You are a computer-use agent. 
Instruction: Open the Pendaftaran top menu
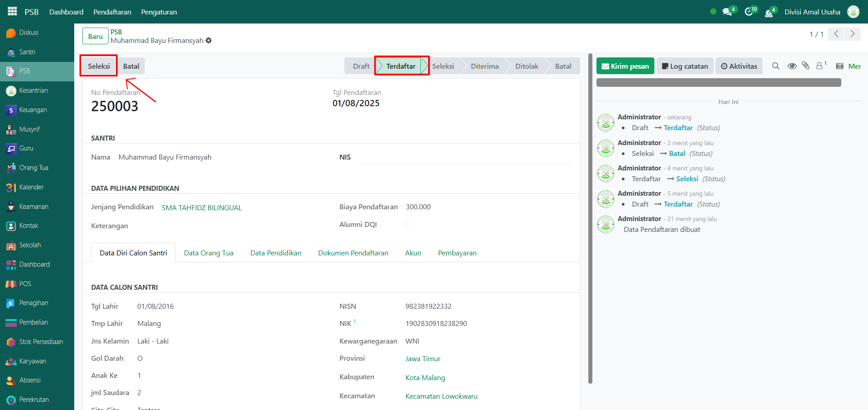(x=112, y=12)
